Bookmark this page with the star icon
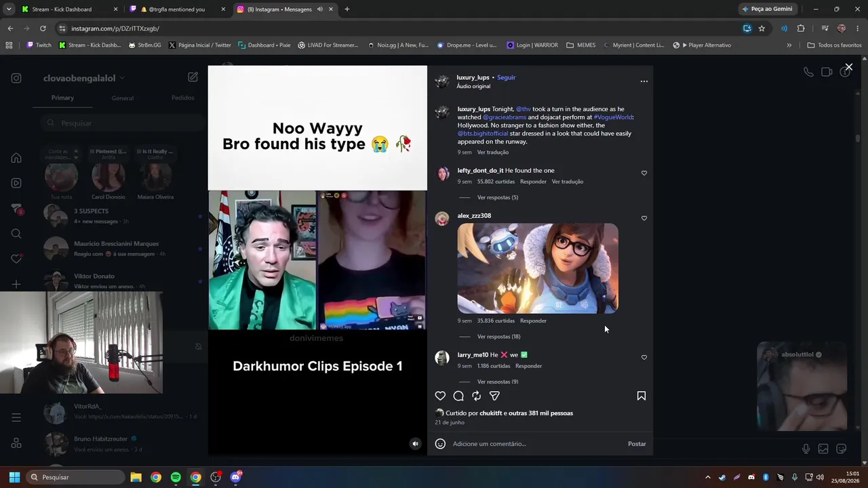 pos(762,28)
